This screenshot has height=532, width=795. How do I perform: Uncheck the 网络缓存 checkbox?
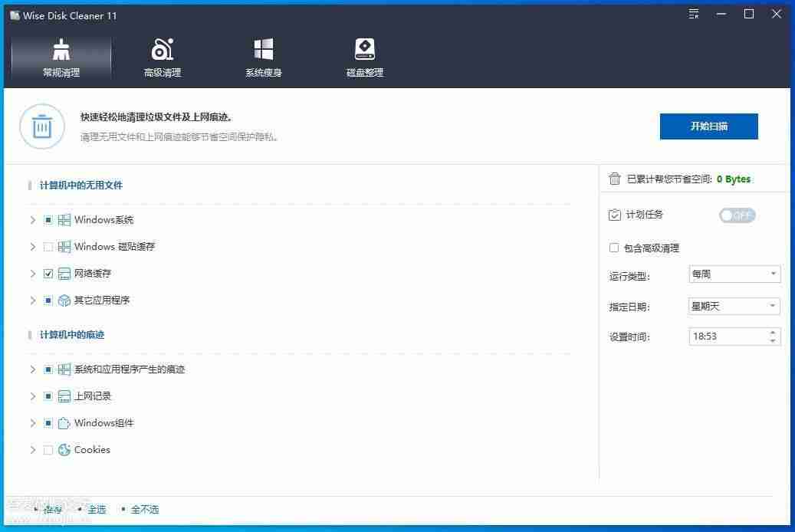pyautogui.click(x=48, y=274)
